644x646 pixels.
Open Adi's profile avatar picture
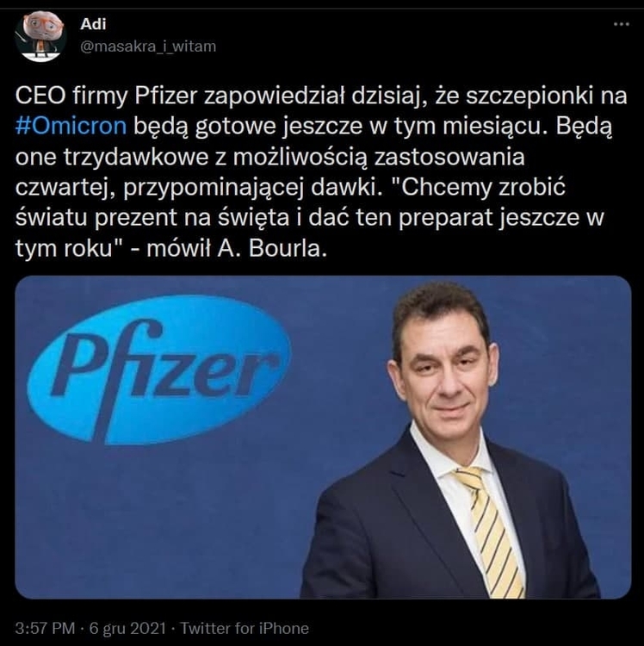pos(40,36)
